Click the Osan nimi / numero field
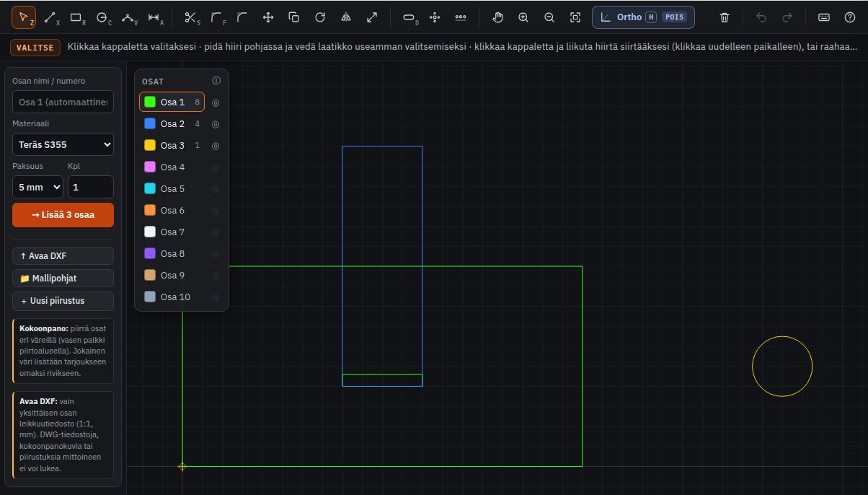This screenshot has height=495, width=868. pos(63,102)
